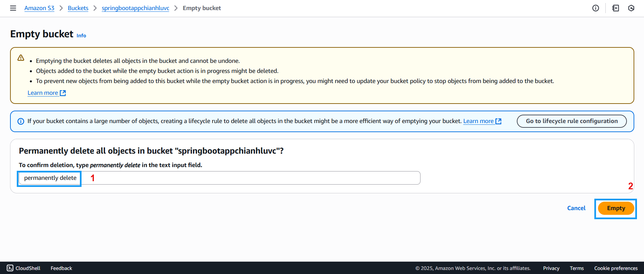The height and width of the screenshot is (274, 644).
Task: Focus the permanently delete confirmation field
Action: coord(219,178)
